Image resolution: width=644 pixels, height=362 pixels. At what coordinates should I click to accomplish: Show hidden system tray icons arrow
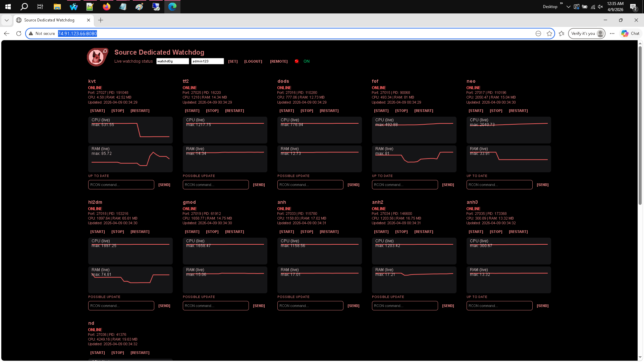click(x=568, y=7)
